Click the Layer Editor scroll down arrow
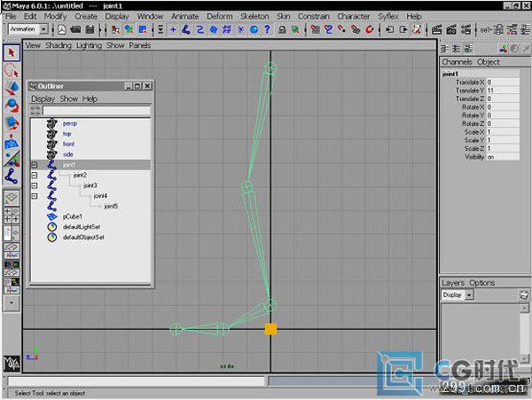Viewport: 532px width, 400px height. point(525,357)
